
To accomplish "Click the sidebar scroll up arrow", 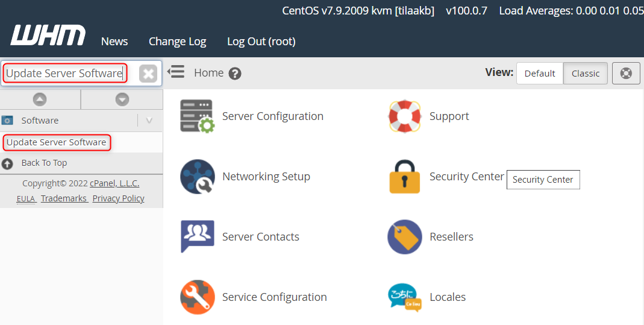I will tap(40, 99).
